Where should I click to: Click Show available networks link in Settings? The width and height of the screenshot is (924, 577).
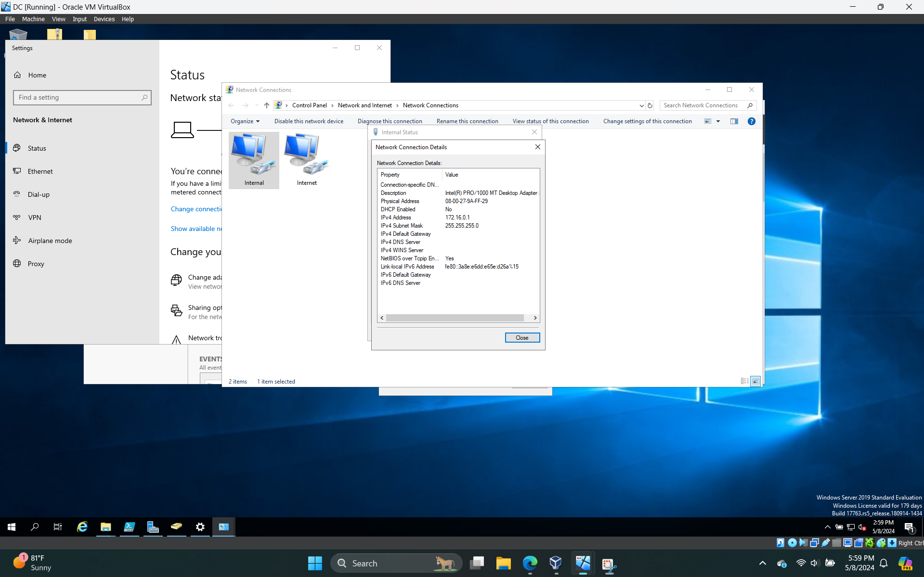(x=196, y=229)
